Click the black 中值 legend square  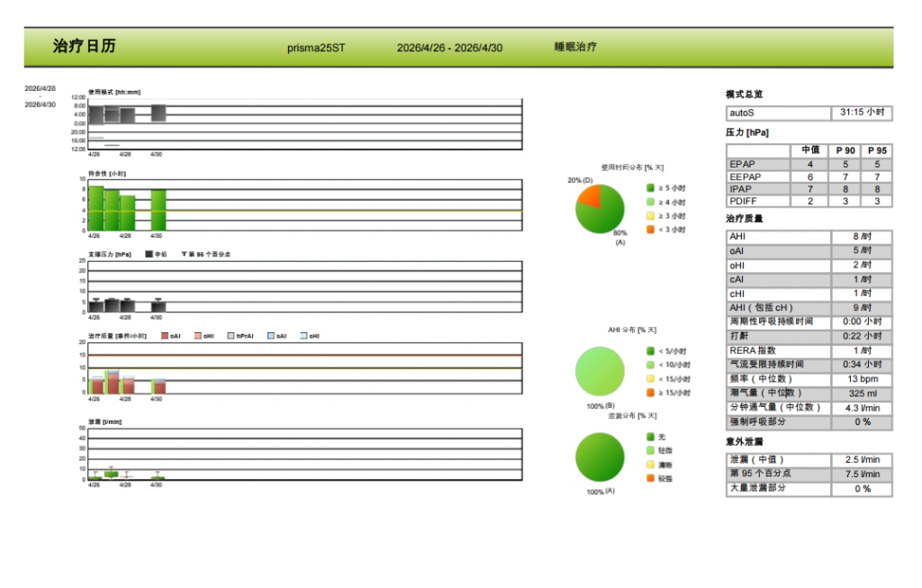tap(149, 254)
